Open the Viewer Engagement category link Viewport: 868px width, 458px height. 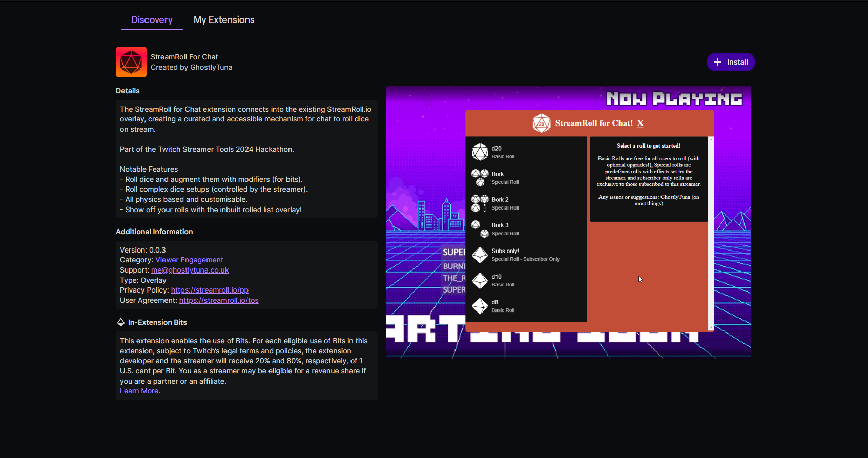point(189,260)
